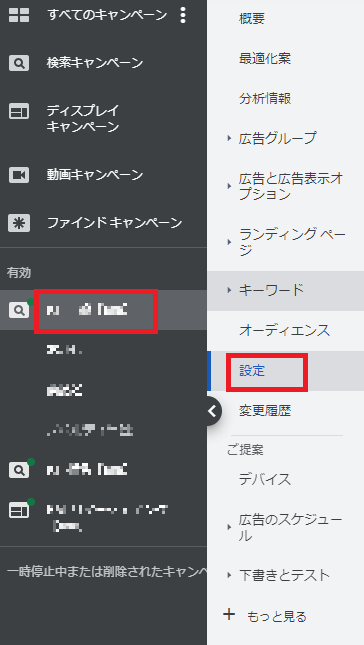Select the second blurred ad group under campaign
The image size is (364, 645).
click(x=65, y=390)
